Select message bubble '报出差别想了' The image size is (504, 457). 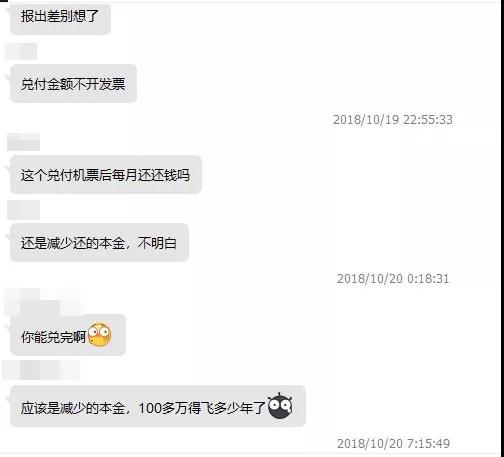(x=60, y=18)
